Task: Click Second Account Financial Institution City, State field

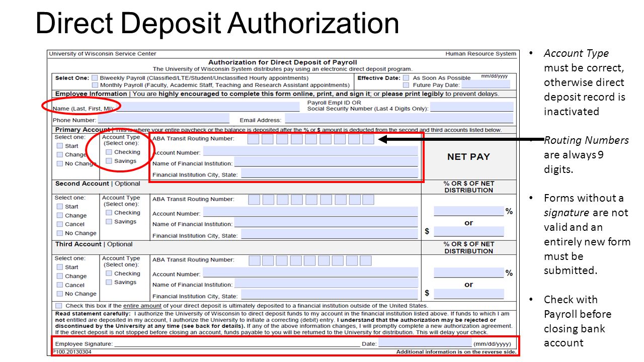Action: pyautogui.click(x=329, y=234)
